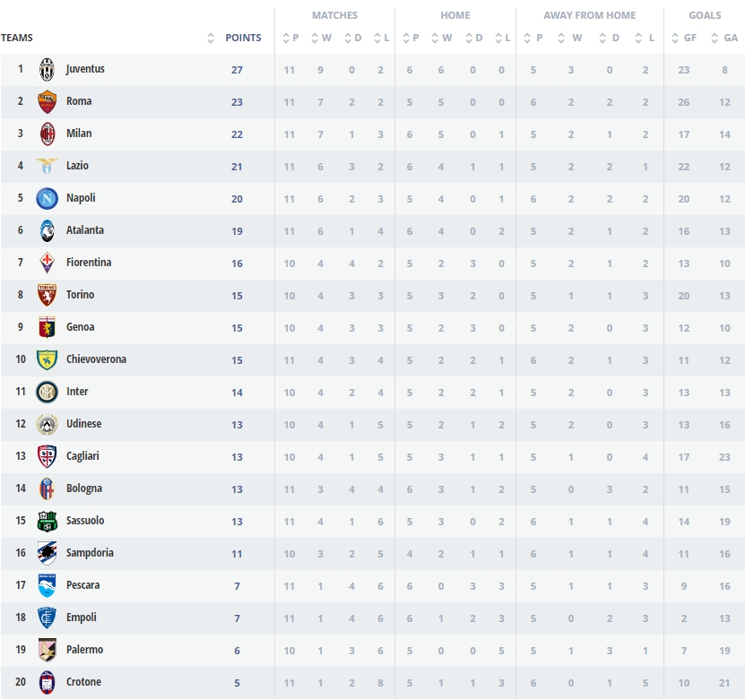Open the Torino team name link
This screenshot has height=700, width=745.
(80, 295)
